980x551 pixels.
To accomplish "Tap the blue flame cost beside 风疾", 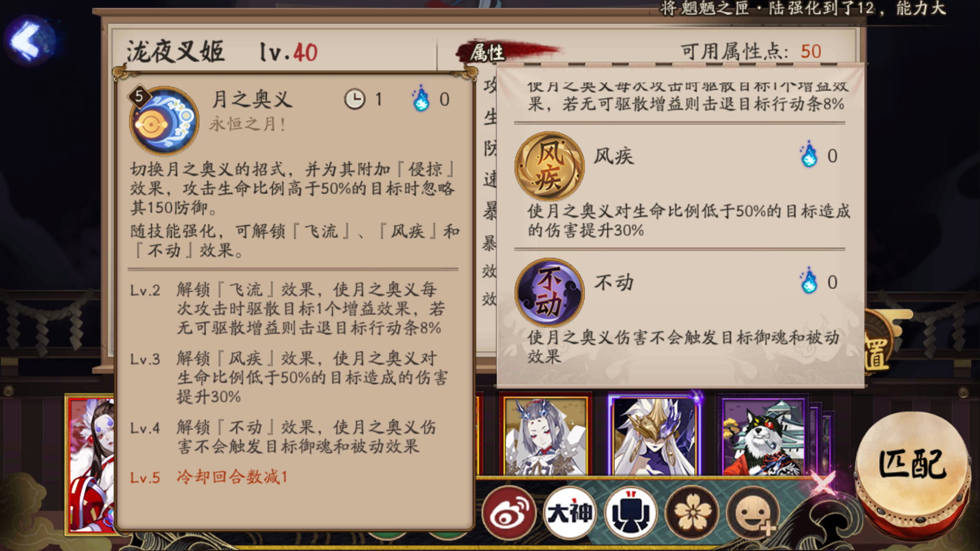I will click(809, 155).
